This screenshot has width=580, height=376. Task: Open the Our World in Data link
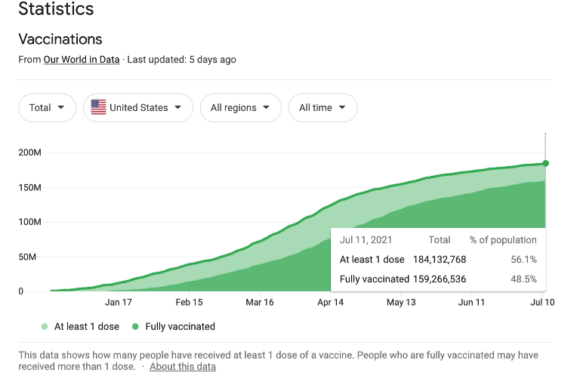tap(81, 60)
